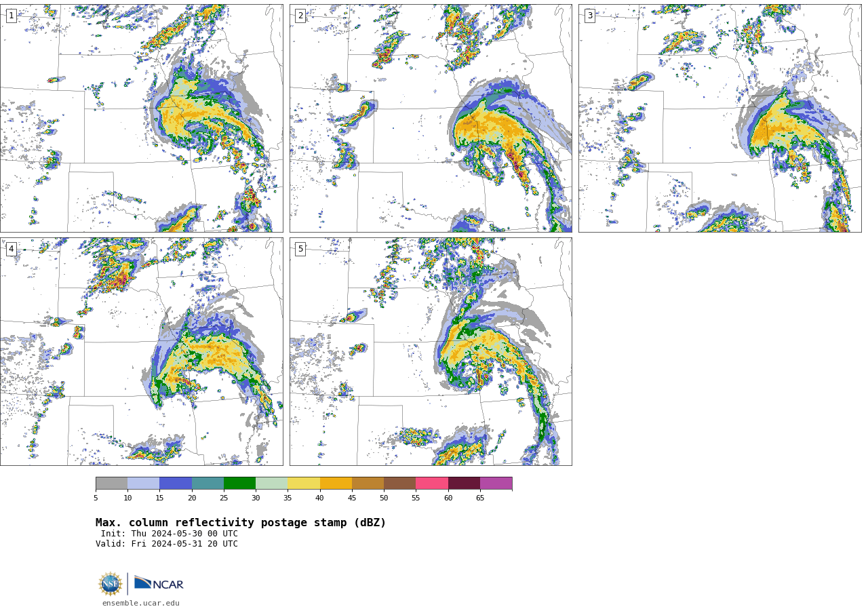
Task: Click the light blue 10-15 dBZ swatch
Action: [144, 484]
